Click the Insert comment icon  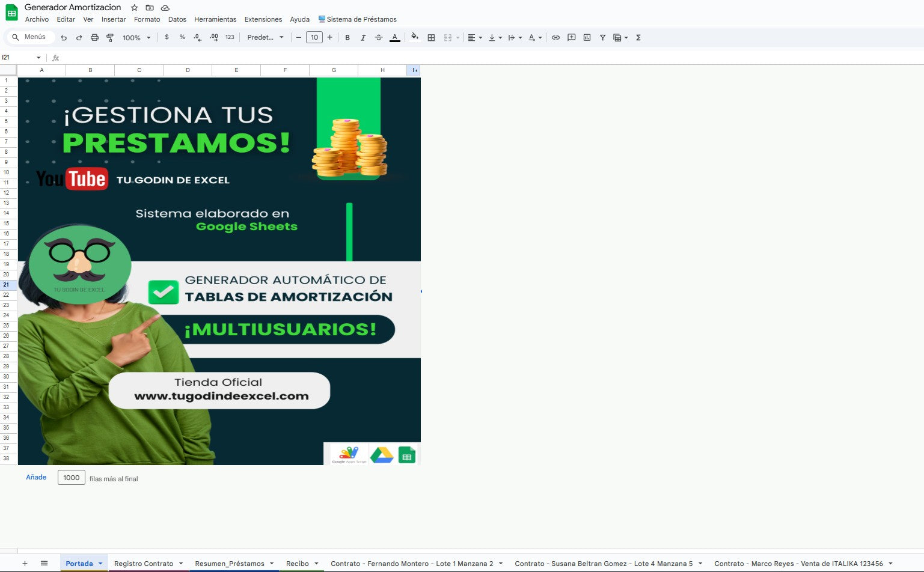(x=571, y=38)
